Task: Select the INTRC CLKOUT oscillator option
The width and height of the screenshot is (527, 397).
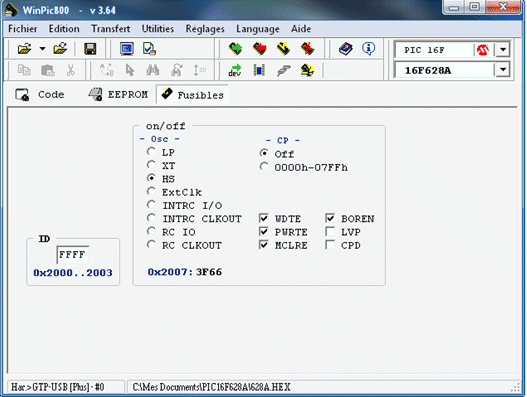Action: coord(151,218)
